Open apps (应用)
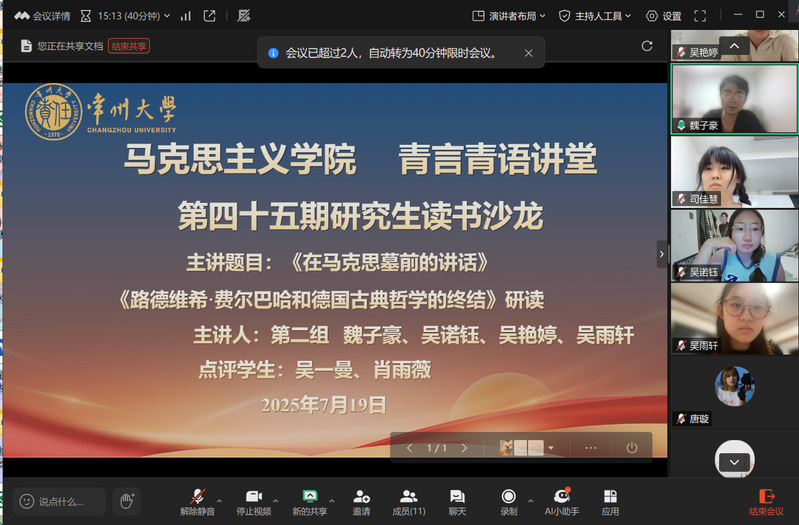 coord(610,502)
